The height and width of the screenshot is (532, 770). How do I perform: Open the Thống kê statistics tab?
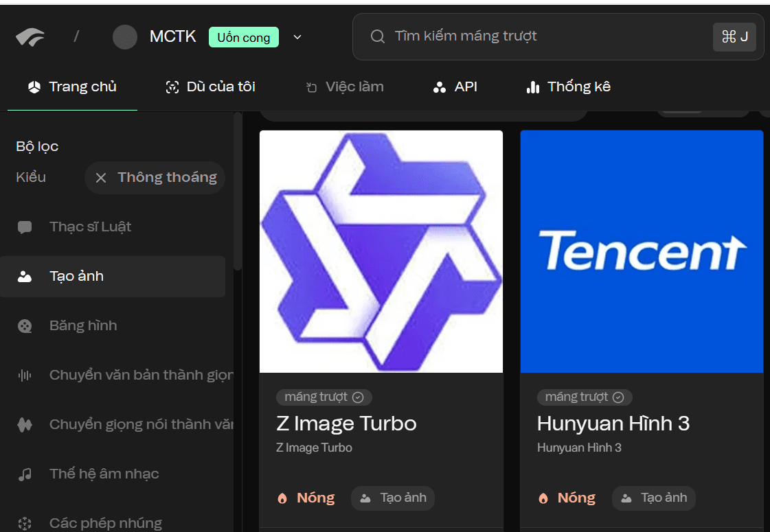568,87
